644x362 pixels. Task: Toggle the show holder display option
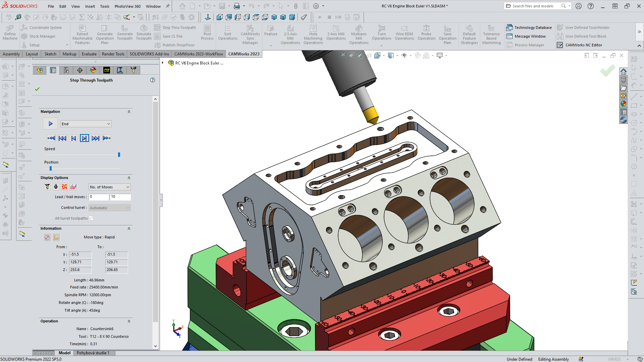(56, 187)
